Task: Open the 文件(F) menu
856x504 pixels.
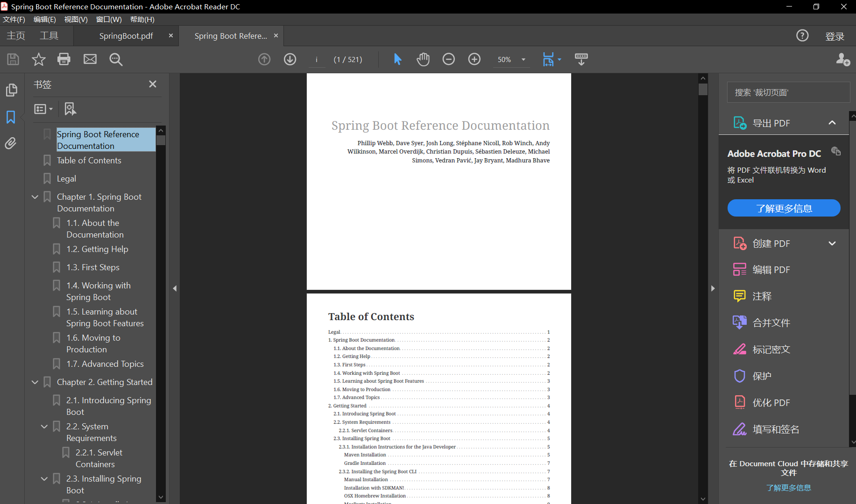Action: coord(14,19)
